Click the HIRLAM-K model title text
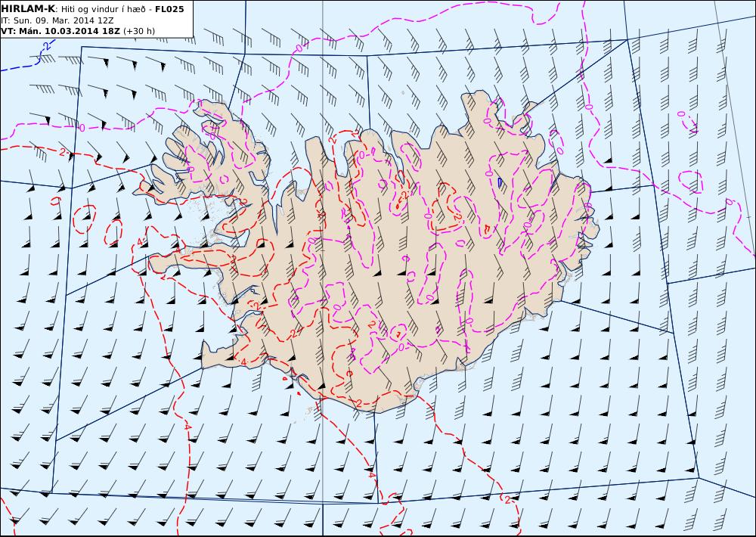The image size is (756, 537). coord(28,9)
